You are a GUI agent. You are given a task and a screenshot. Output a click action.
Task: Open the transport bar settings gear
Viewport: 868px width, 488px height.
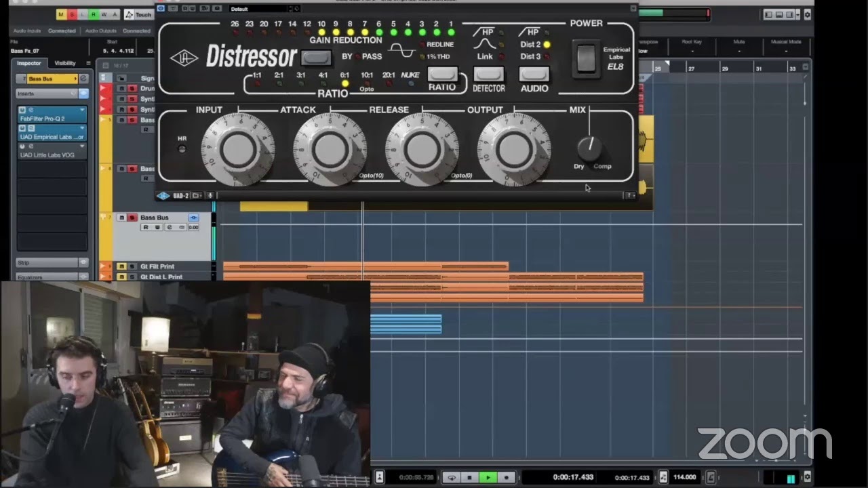[x=807, y=477]
